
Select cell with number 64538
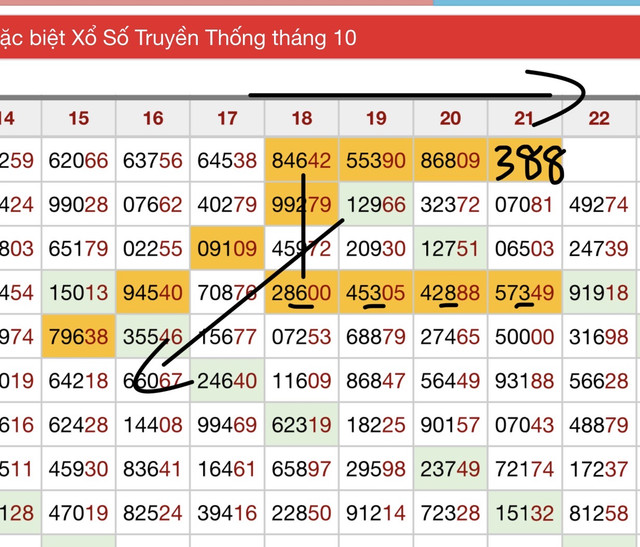coord(227,160)
